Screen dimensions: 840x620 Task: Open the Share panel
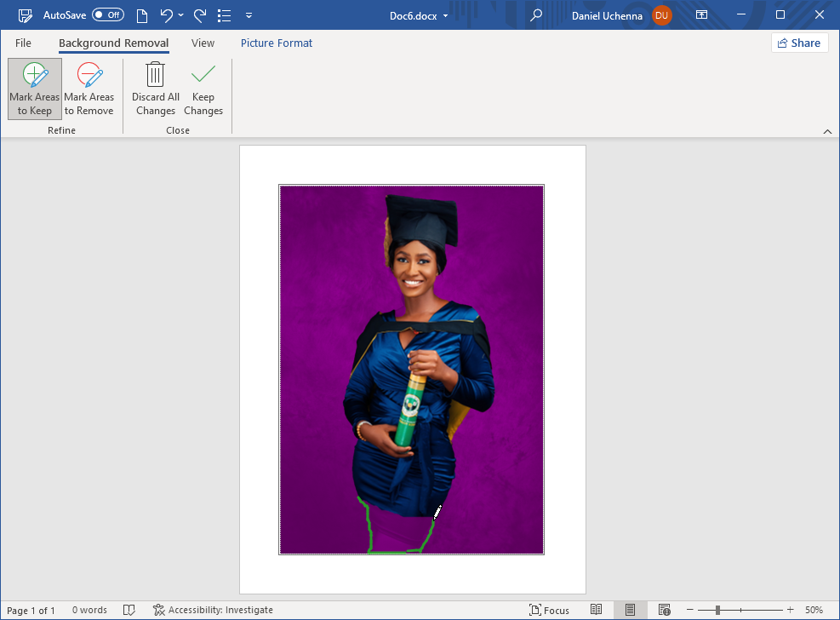coord(799,43)
